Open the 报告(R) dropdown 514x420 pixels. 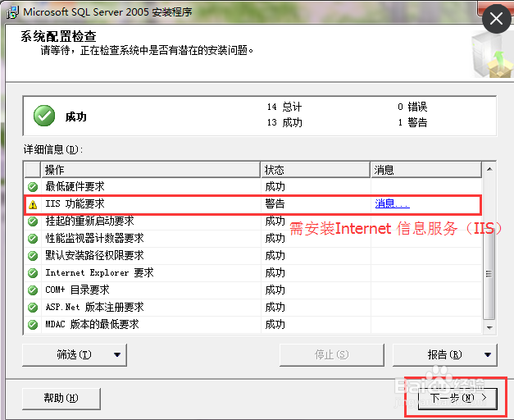click(x=445, y=354)
